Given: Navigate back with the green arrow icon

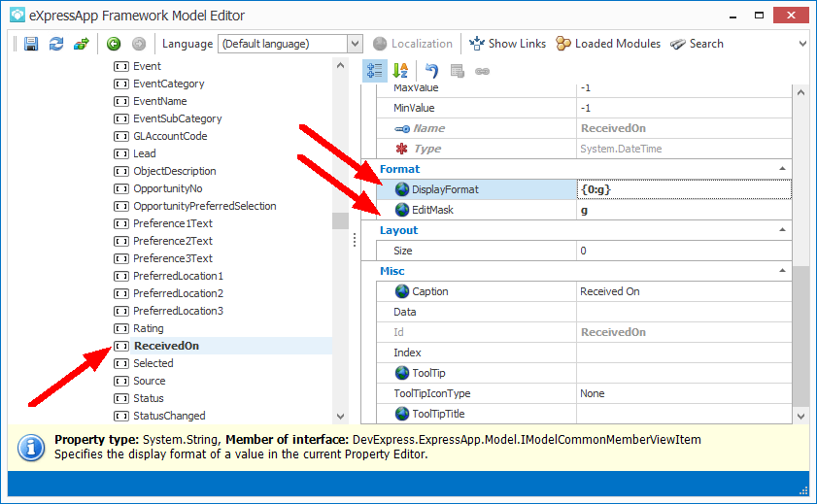Looking at the screenshot, I should click(114, 44).
